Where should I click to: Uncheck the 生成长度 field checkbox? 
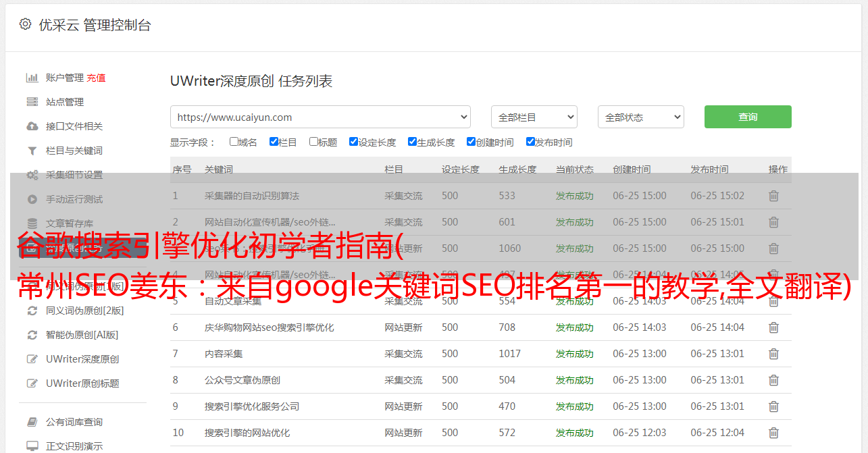[x=412, y=142]
